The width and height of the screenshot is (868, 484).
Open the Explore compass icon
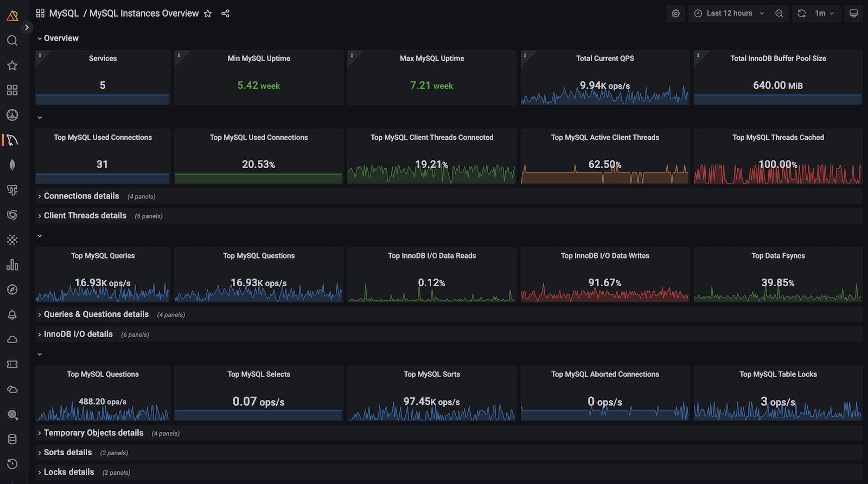point(12,290)
